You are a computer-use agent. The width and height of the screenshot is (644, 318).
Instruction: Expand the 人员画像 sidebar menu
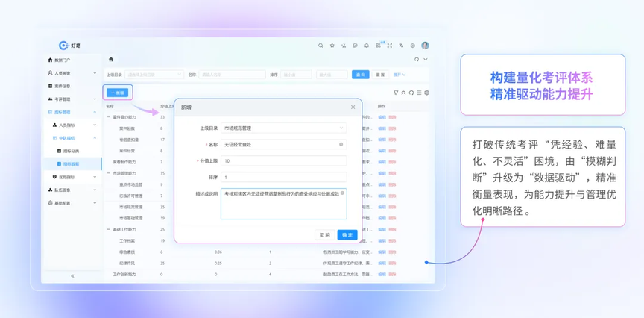coord(72,73)
